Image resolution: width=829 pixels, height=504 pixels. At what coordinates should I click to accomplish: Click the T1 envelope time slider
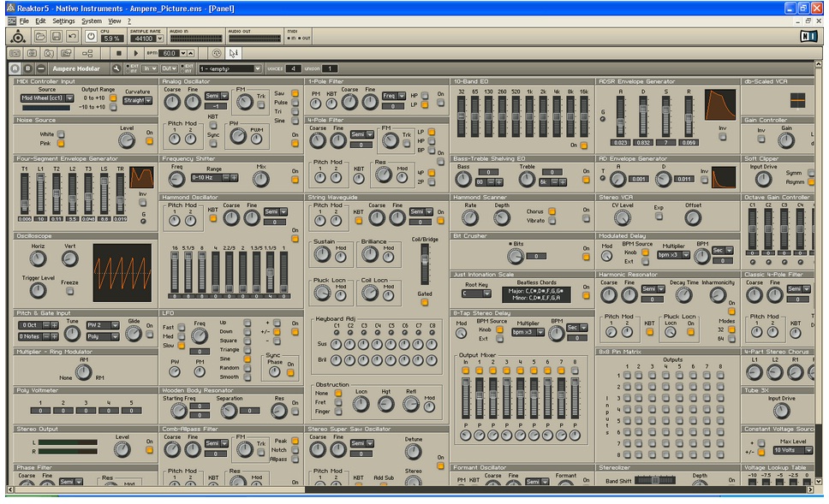click(x=24, y=194)
